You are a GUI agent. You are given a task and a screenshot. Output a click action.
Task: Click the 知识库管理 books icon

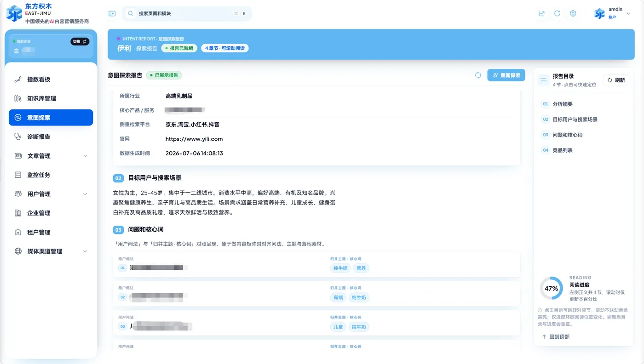point(18,98)
